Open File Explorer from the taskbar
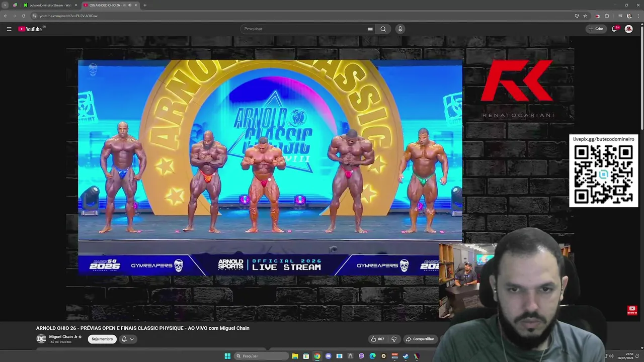This screenshot has width=644, height=362. tap(295, 356)
